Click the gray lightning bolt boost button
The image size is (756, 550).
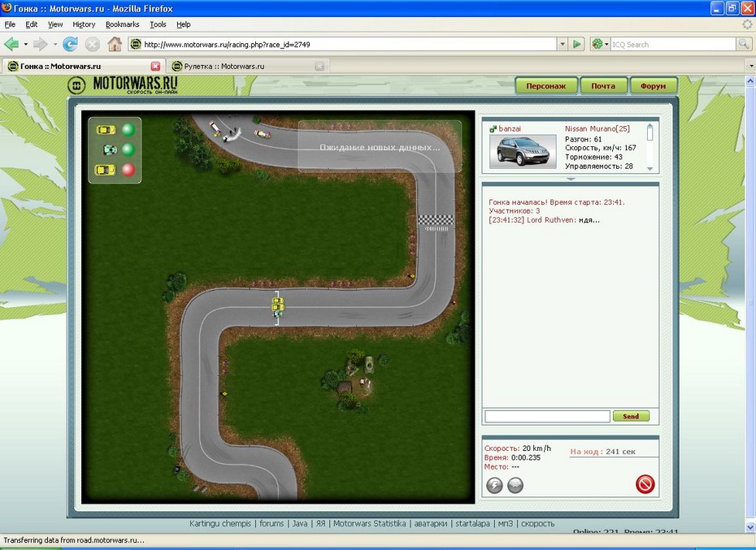pyautogui.click(x=494, y=485)
